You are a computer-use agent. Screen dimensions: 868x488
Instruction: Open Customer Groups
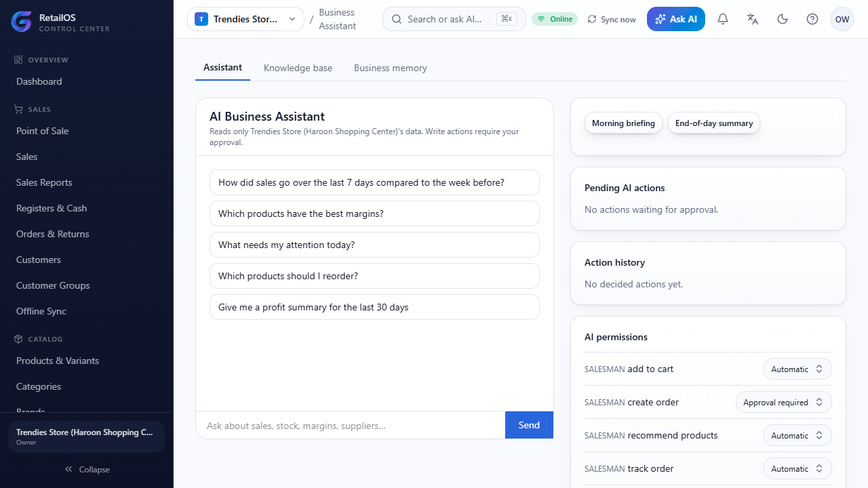[x=87, y=285]
